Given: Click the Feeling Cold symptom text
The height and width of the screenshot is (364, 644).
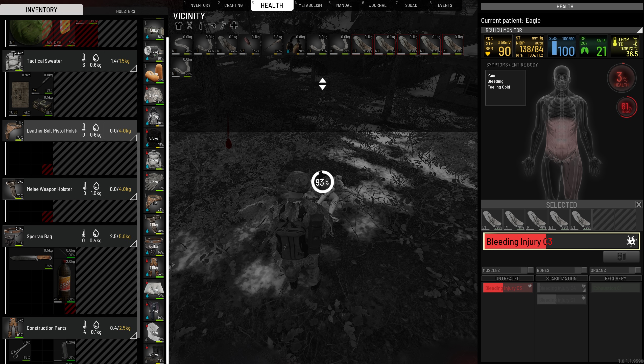Looking at the screenshot, I should coord(498,87).
